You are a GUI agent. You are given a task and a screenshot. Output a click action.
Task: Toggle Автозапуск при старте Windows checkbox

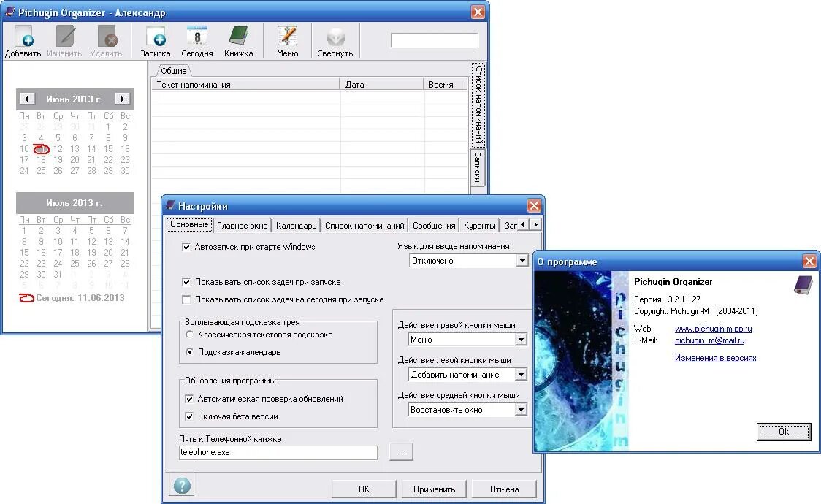[186, 246]
